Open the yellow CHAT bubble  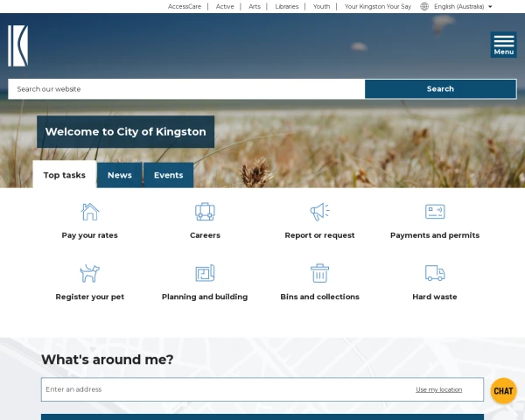pos(503,391)
